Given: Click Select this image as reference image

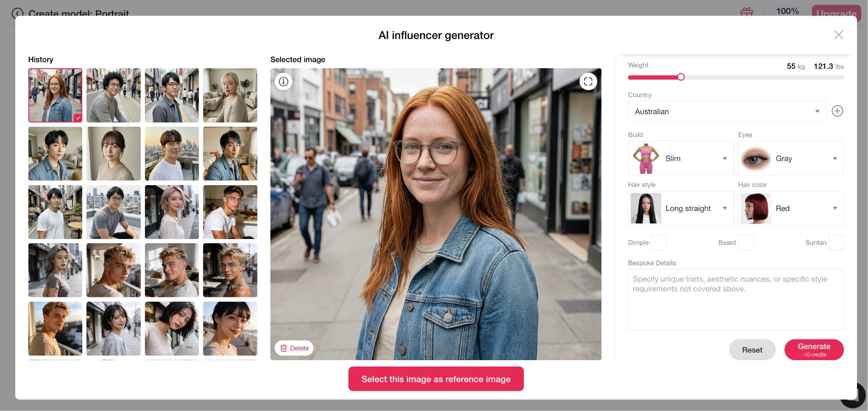Looking at the screenshot, I should 436,379.
